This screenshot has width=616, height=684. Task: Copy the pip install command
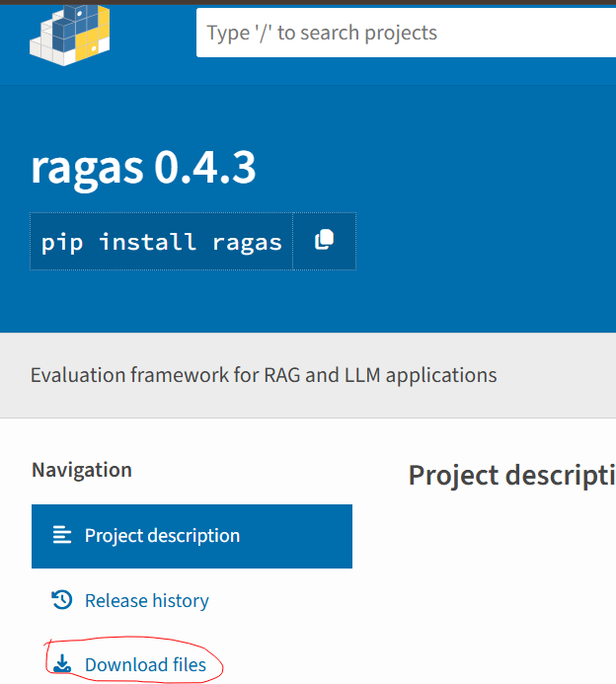coord(324,241)
